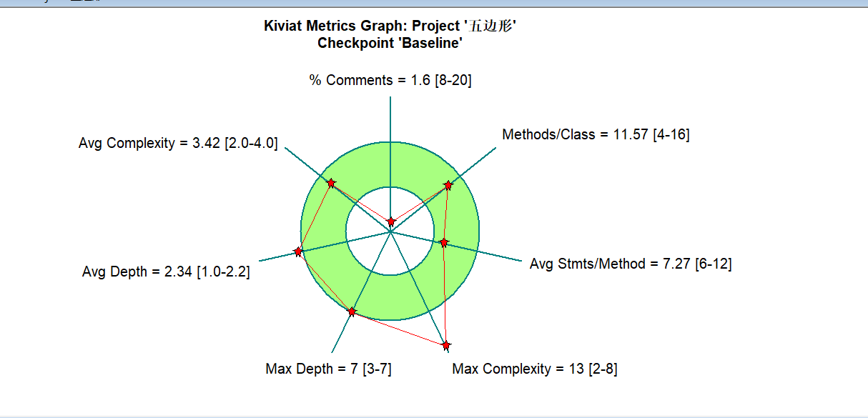Click the red star marker on the Avg Stmts/Method axis
The height and width of the screenshot is (418, 868).
click(443, 243)
